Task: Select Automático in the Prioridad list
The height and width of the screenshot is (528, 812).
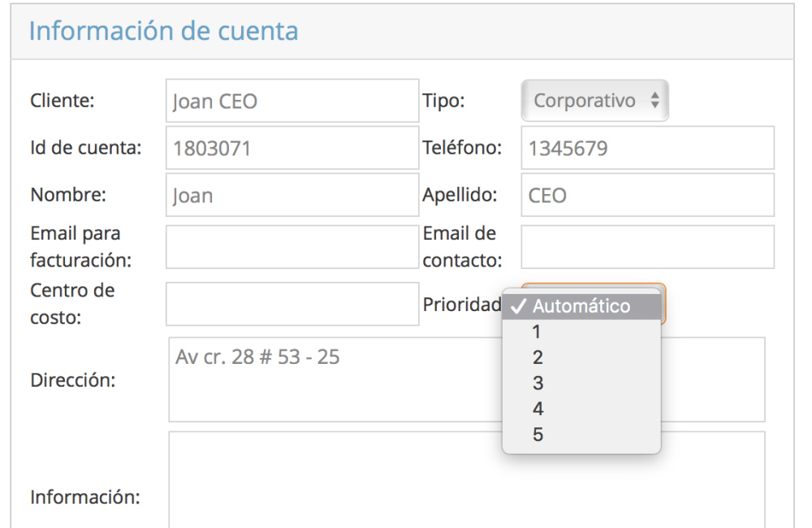Action: [581, 306]
